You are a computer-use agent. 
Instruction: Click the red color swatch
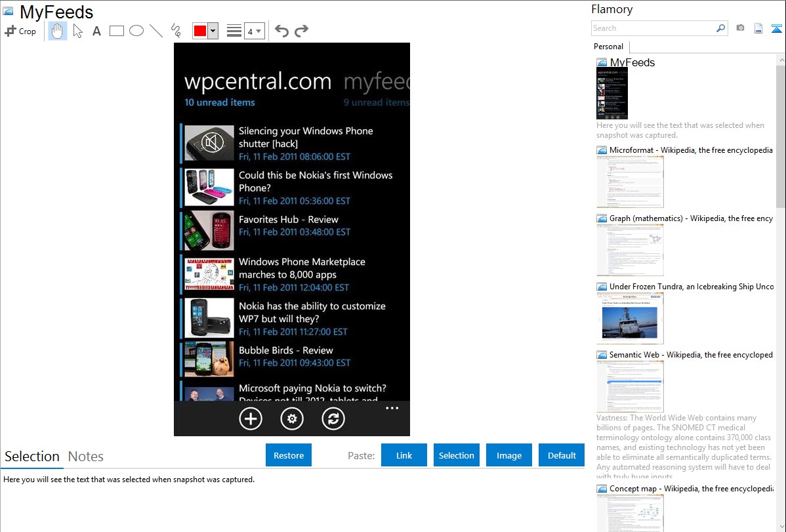pos(200,31)
